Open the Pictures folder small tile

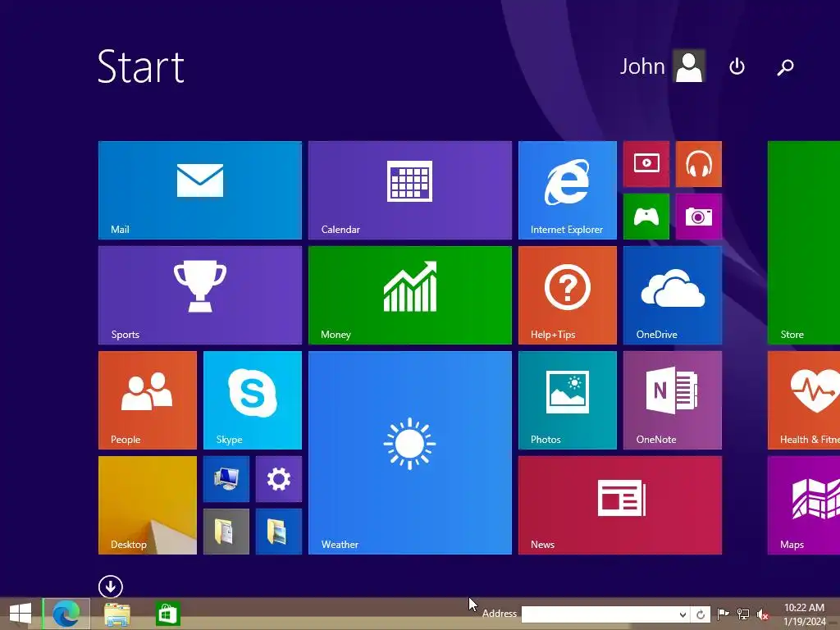(279, 532)
